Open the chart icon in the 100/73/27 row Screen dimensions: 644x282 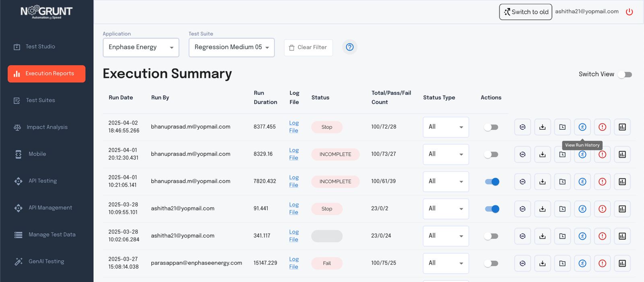pyautogui.click(x=622, y=154)
